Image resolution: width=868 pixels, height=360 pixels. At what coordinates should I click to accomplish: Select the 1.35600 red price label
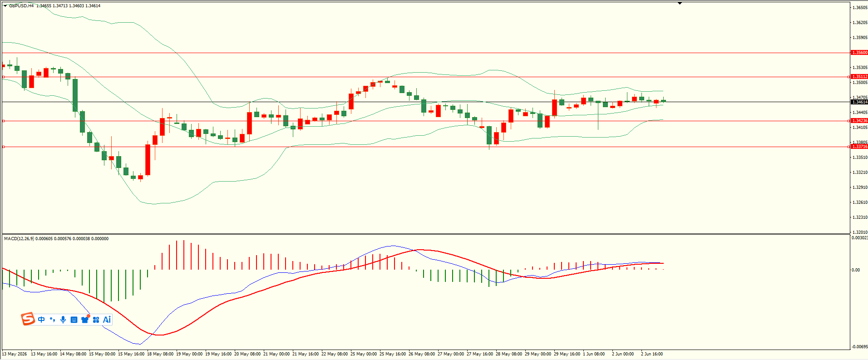859,53
